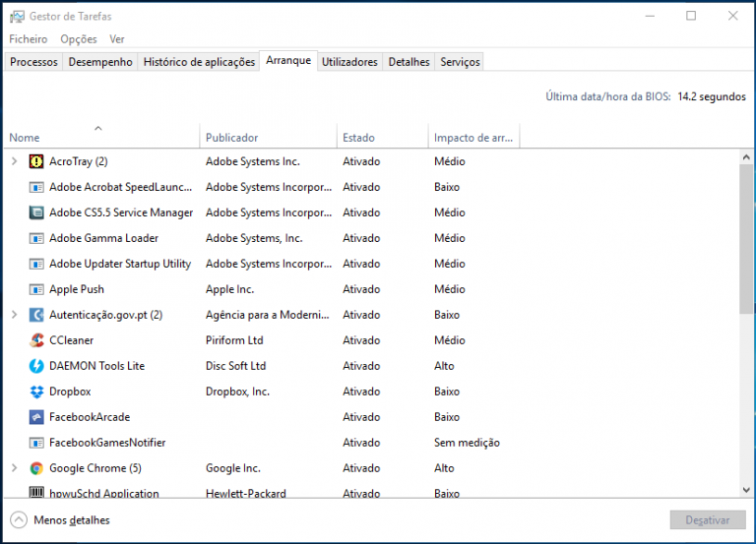The width and height of the screenshot is (756, 544).
Task: Click the Apple Push entry icon
Action: coord(36,289)
